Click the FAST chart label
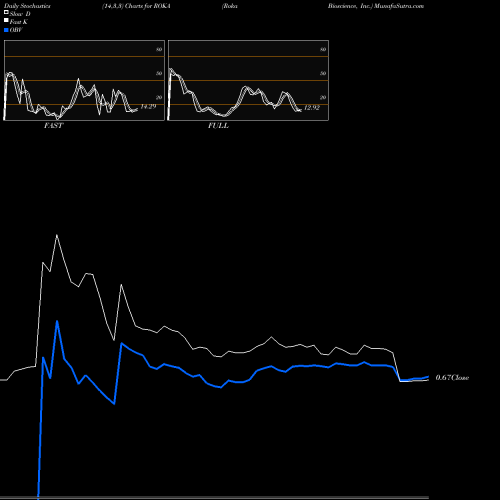The width and height of the screenshot is (500, 500). 53,126
